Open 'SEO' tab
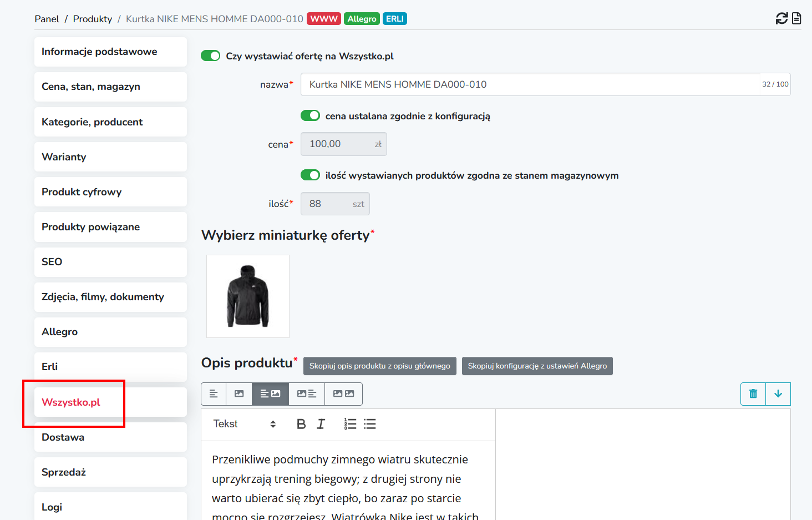 click(x=110, y=262)
